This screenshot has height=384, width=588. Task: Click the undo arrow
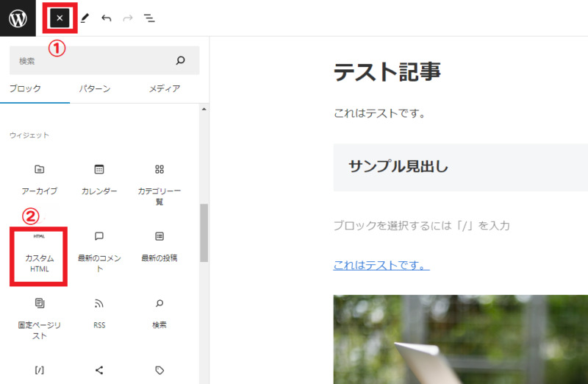click(107, 18)
